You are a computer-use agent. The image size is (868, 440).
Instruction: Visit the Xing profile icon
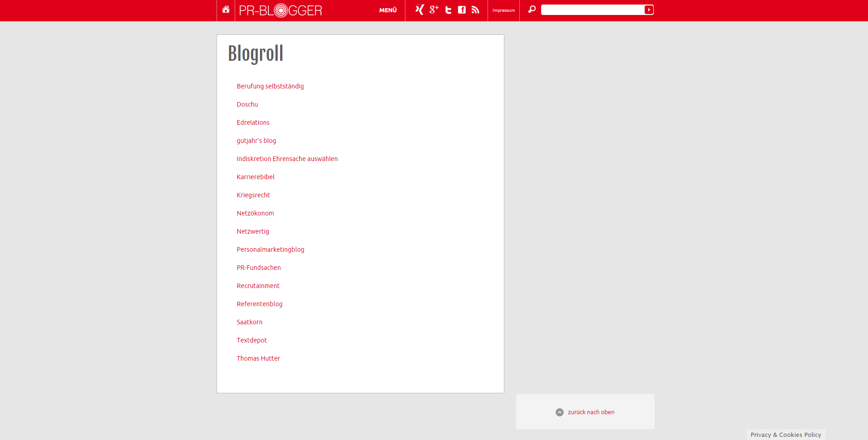(420, 10)
